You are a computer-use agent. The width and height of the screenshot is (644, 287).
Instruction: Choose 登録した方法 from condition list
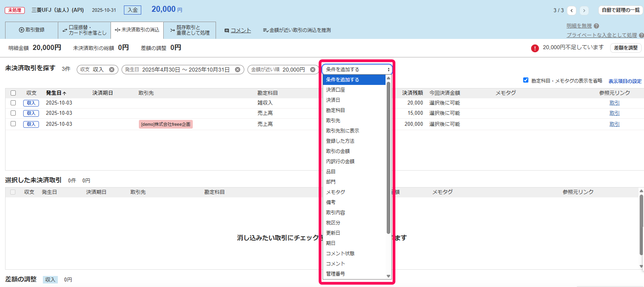pyautogui.click(x=354, y=141)
